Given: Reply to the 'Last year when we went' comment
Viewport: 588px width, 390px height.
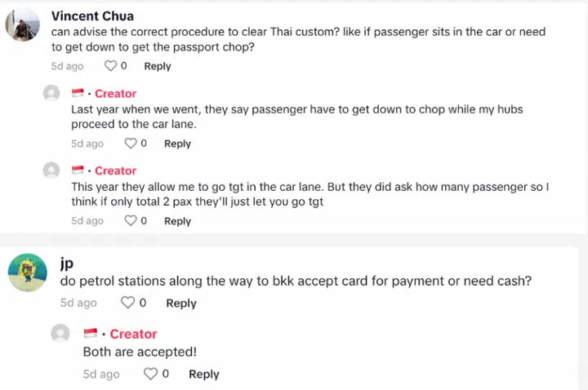Looking at the screenshot, I should pos(177,144).
